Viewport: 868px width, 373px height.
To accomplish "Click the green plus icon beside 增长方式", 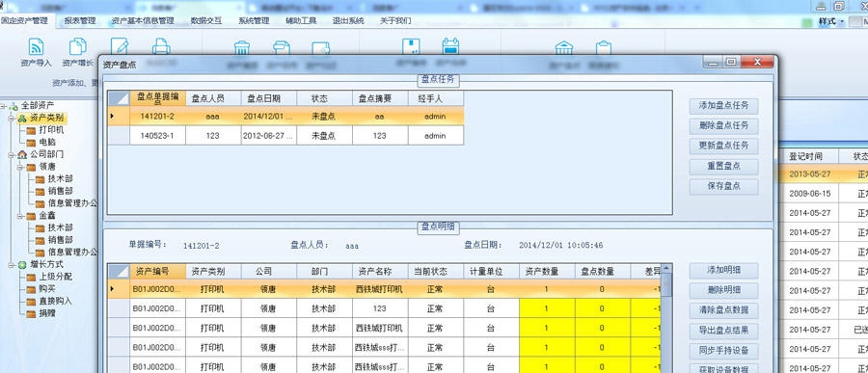I will [22, 264].
